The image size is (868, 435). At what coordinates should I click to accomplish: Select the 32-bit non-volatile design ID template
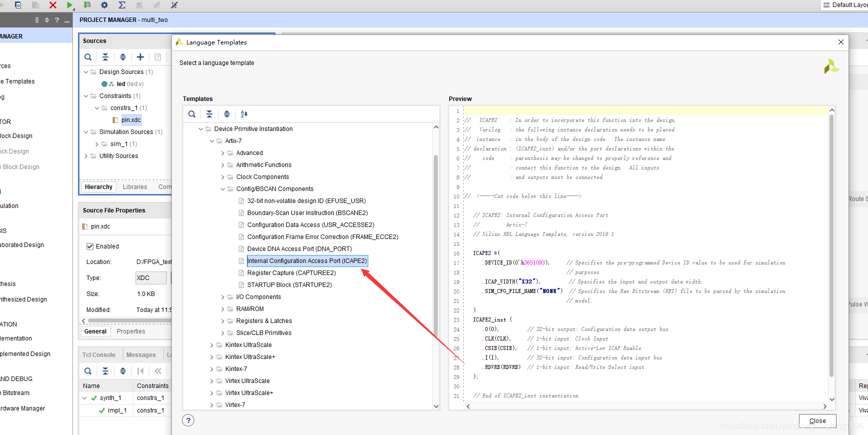(x=306, y=201)
